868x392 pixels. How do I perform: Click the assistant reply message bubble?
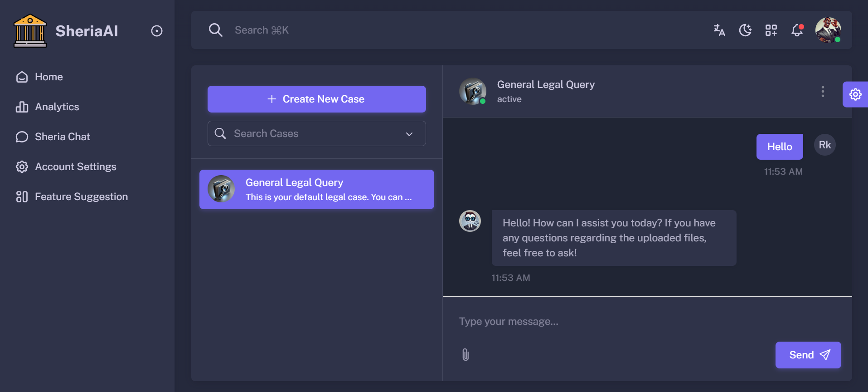614,238
